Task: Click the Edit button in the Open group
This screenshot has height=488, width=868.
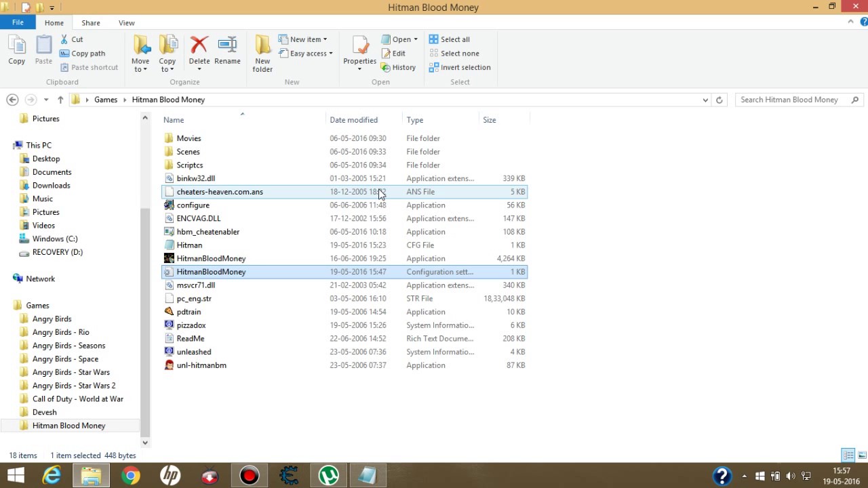Action: [393, 54]
